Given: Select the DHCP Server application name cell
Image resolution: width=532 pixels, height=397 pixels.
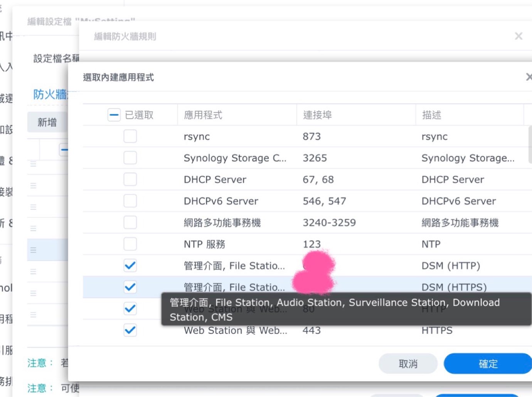Looking at the screenshot, I should [215, 180].
